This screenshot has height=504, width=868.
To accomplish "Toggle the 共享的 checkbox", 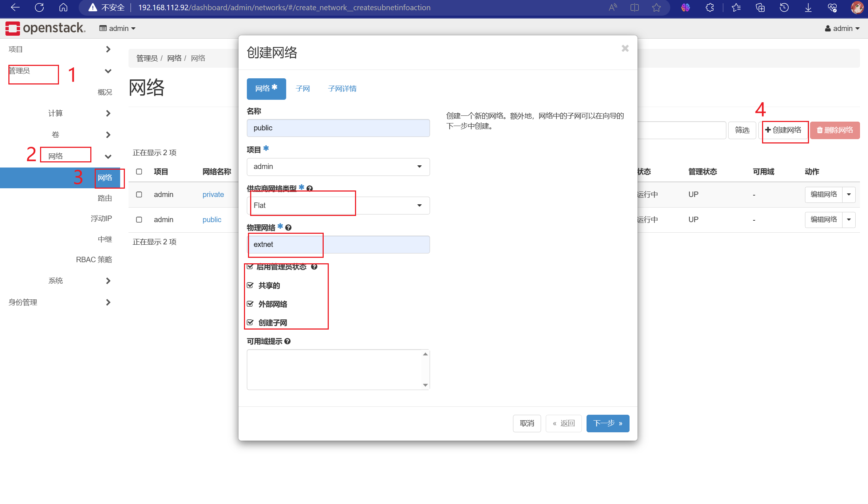I will click(250, 285).
